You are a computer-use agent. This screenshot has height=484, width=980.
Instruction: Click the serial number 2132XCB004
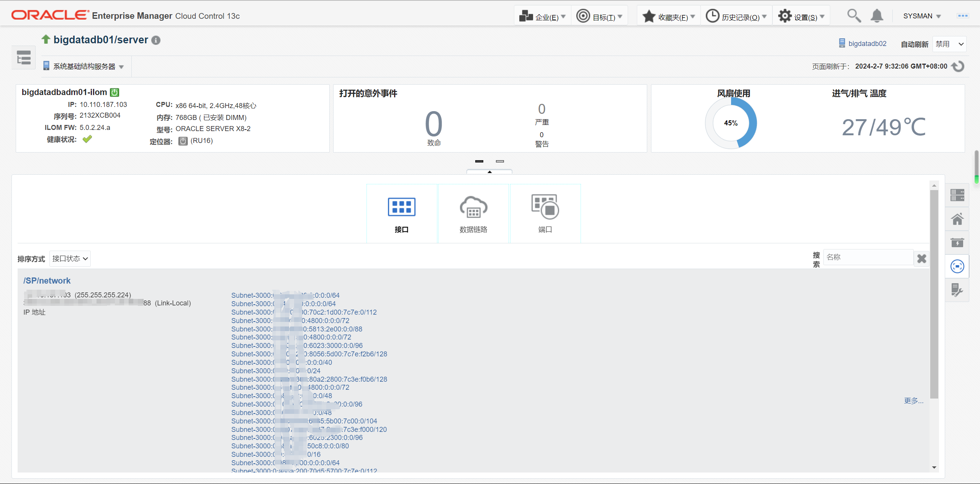tap(100, 115)
